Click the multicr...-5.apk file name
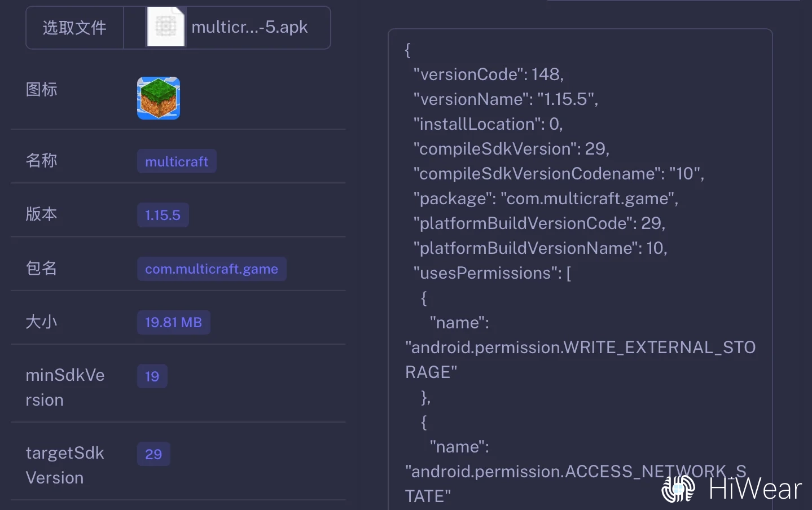812x510 pixels. click(249, 27)
